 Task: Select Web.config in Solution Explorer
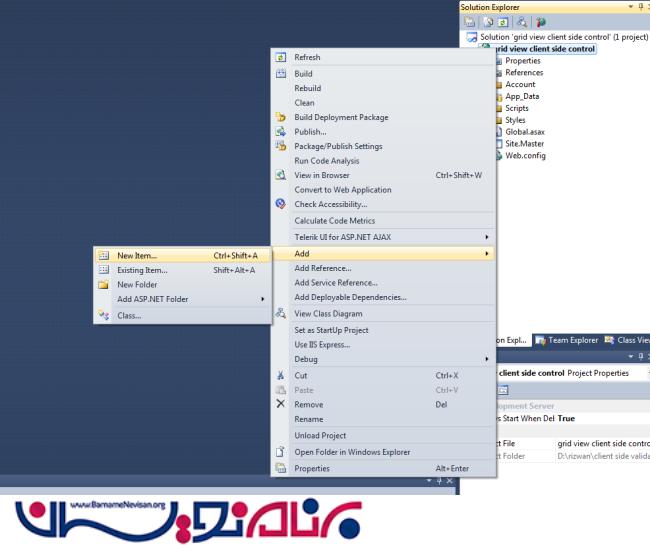click(525, 156)
